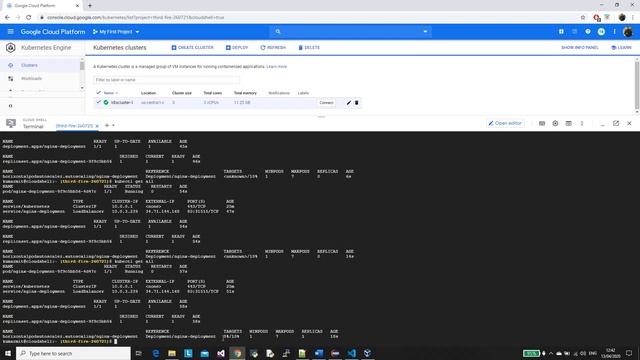Screen dimensions: 640x360
Task: Expand the search bar dropdown arrow
Action: pos(425,31)
